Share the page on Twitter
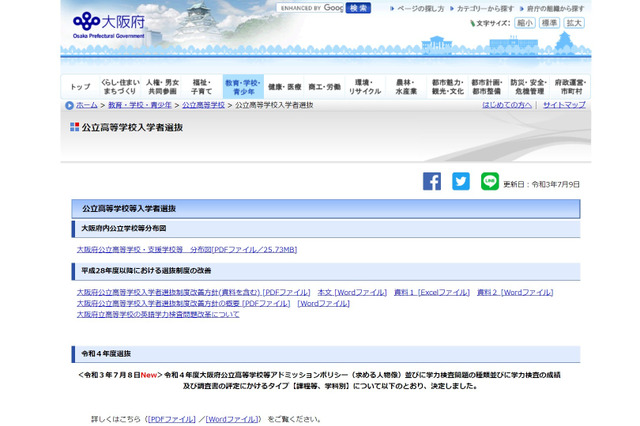Screen dimensions: 640x426 click(x=461, y=181)
